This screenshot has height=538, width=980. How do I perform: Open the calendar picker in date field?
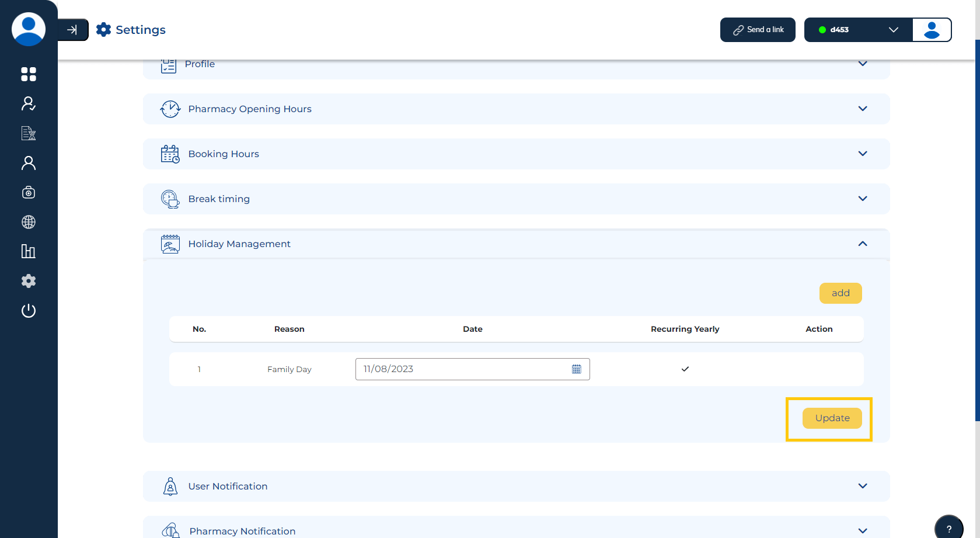tap(576, 369)
